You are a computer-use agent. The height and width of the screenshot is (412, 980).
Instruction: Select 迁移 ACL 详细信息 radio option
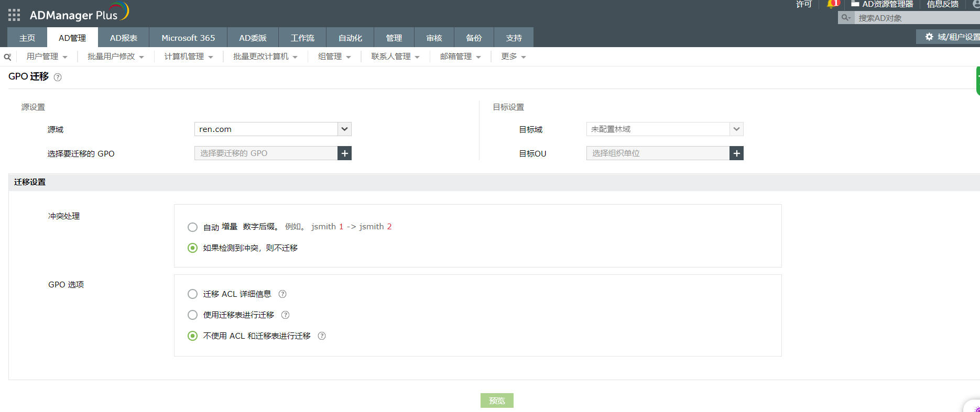click(x=192, y=294)
